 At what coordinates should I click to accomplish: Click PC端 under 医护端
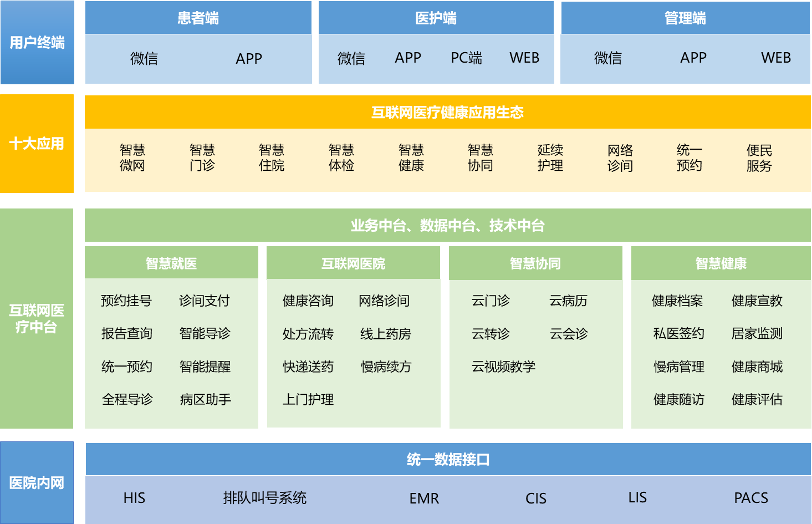466,58
